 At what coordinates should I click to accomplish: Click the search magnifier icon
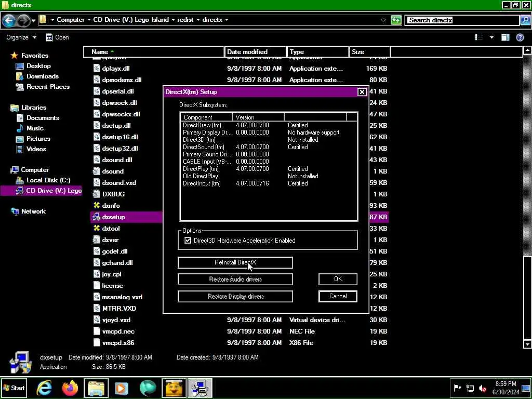point(525,20)
